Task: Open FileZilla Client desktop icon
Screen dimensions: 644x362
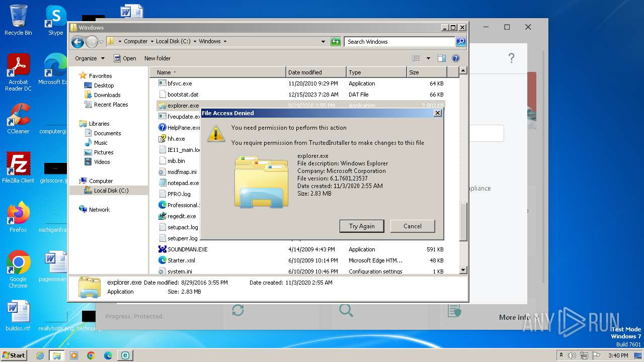Action: [18, 168]
